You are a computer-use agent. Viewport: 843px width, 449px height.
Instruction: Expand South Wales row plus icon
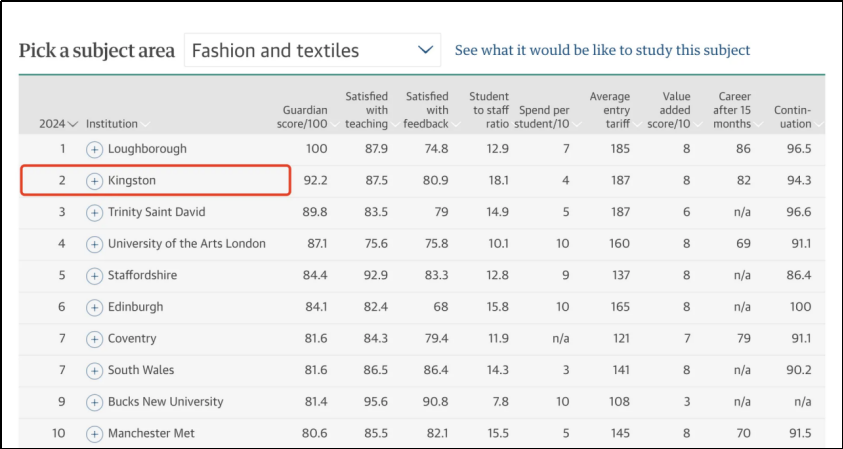point(95,370)
